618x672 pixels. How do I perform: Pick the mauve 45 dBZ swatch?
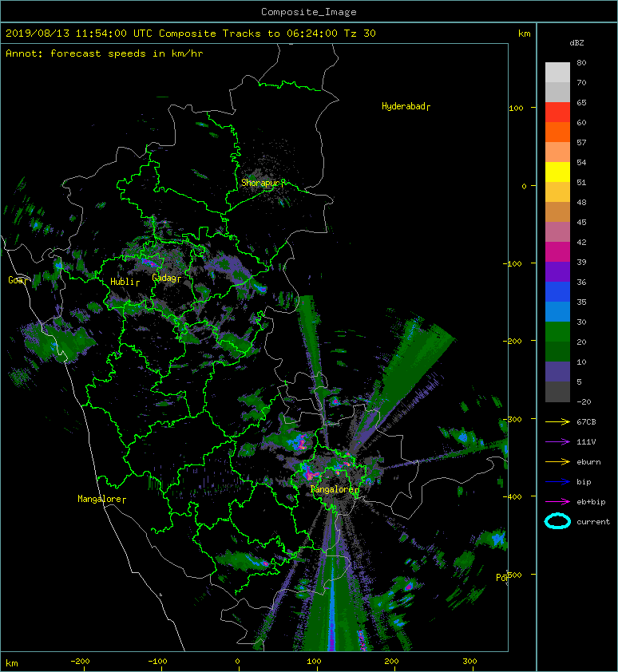(x=557, y=232)
